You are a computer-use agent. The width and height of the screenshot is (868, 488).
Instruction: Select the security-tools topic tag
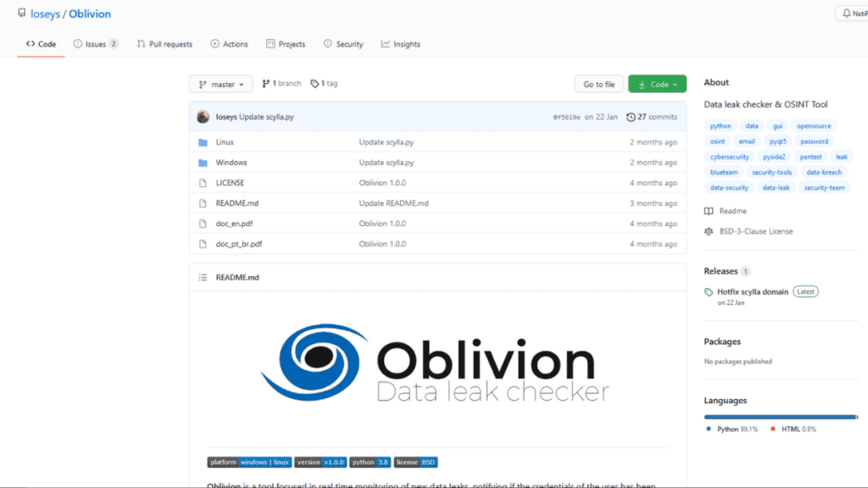click(x=771, y=173)
